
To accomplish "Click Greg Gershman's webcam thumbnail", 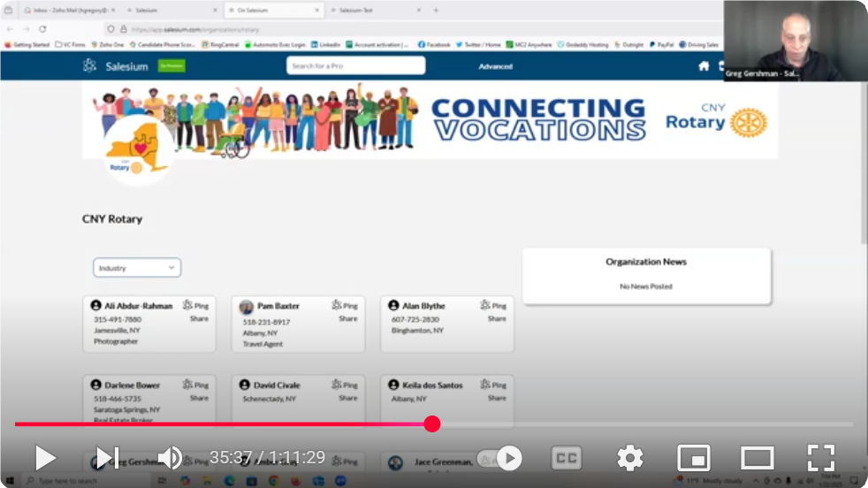I will tap(796, 41).
